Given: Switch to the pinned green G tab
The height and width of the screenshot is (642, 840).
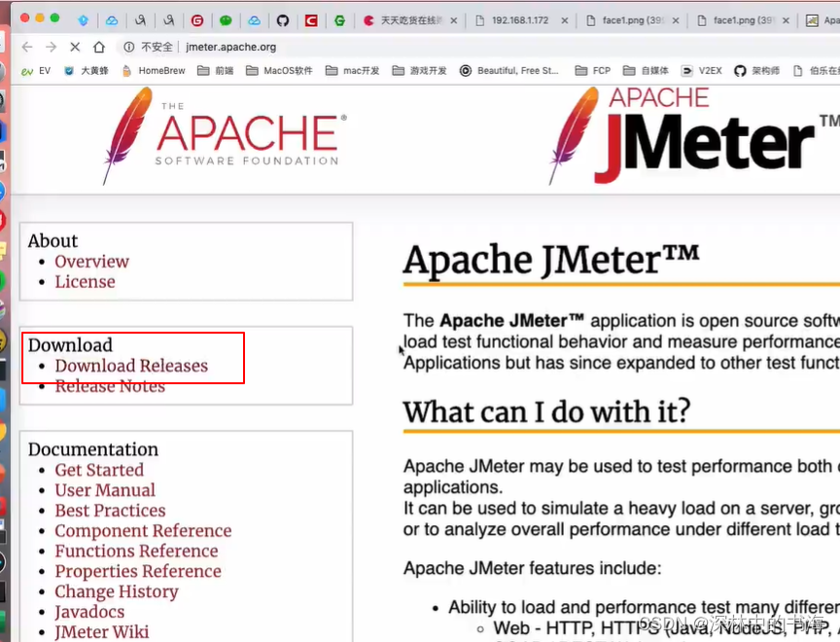Looking at the screenshot, I should point(339,20).
